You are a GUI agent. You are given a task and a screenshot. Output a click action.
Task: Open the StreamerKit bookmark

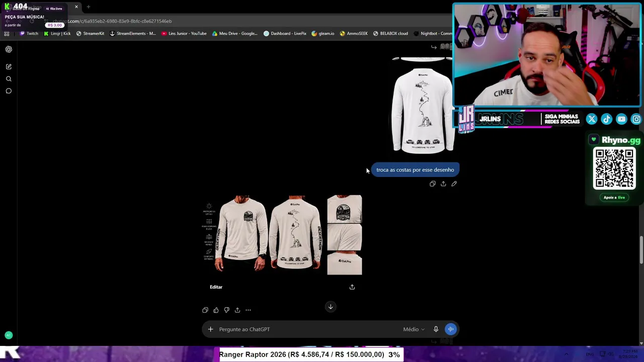pos(90,34)
